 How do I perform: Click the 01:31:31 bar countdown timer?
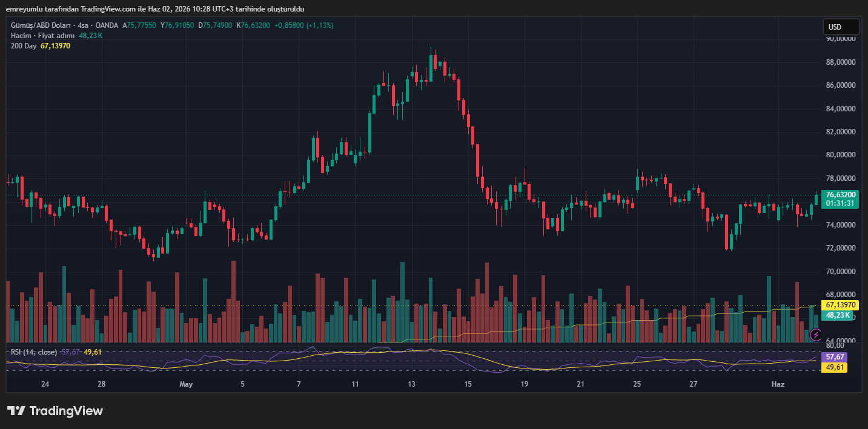click(x=841, y=203)
